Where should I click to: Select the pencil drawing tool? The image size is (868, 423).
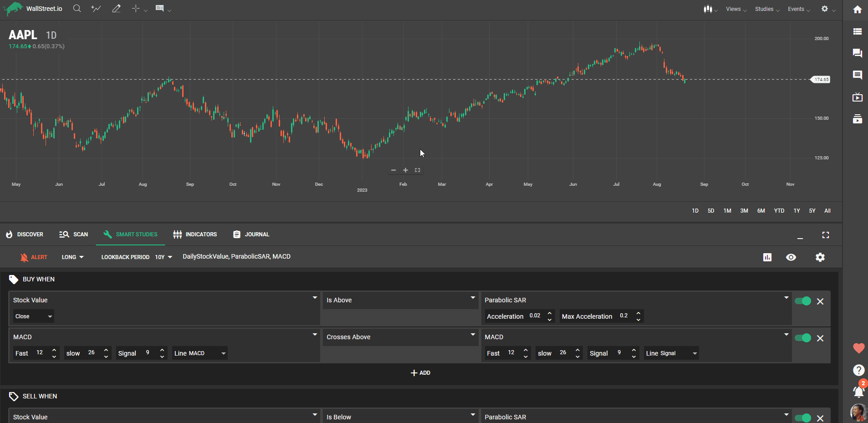(x=117, y=9)
